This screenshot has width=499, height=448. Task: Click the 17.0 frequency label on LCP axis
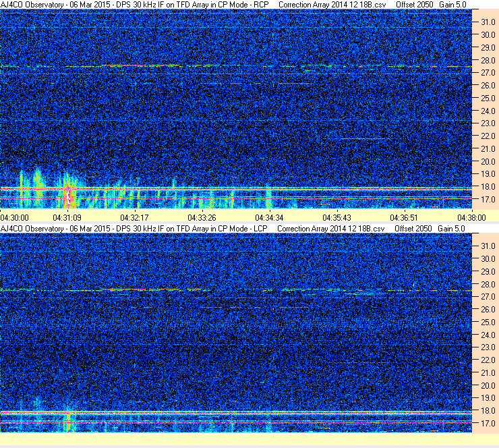pos(488,424)
